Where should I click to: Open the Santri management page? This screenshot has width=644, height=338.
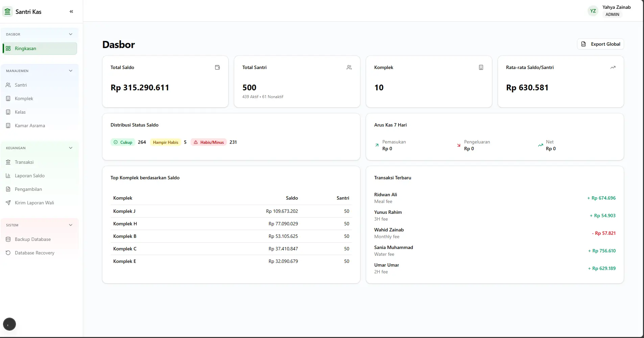coord(40,85)
